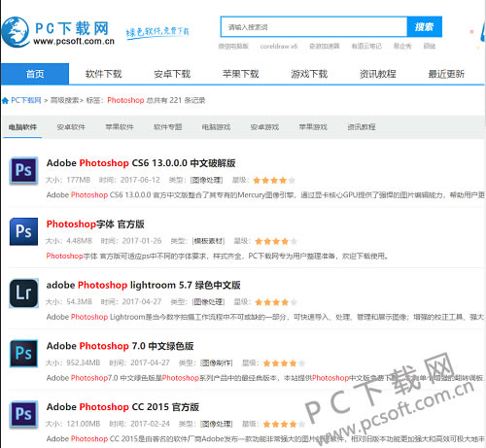Focus the search keyword input field
The height and width of the screenshot is (448, 486).
coord(314,27)
